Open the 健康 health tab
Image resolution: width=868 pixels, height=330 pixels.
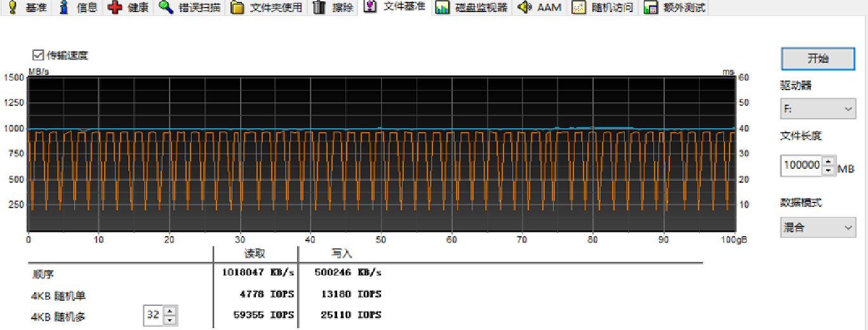[128, 8]
